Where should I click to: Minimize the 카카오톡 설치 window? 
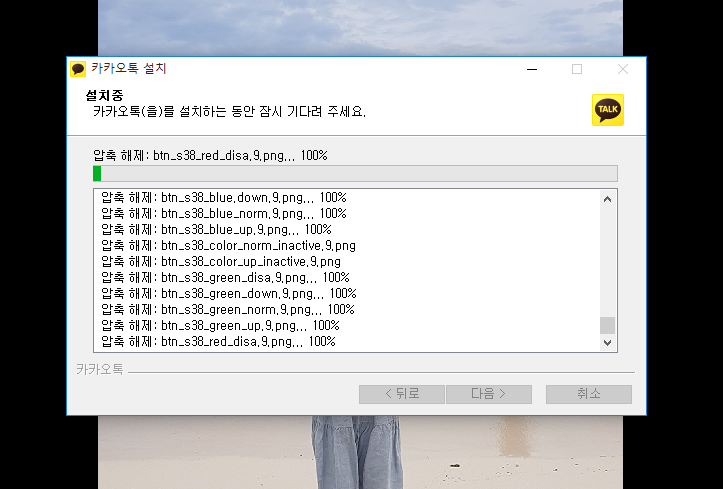pyautogui.click(x=532, y=69)
